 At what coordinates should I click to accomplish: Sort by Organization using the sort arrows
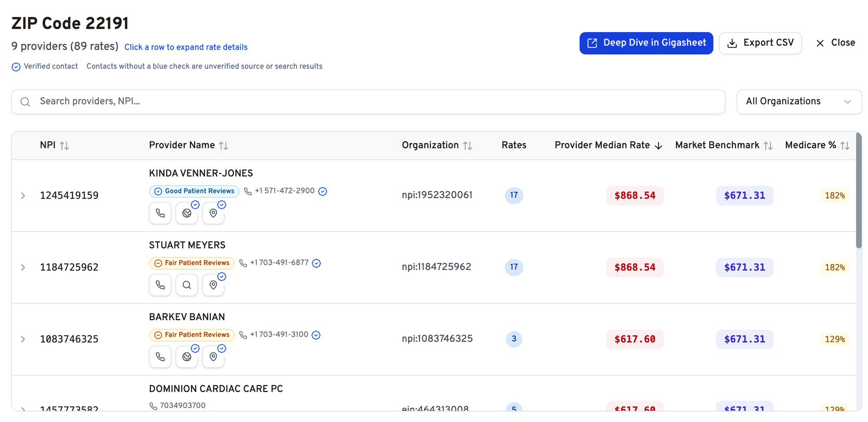pos(467,146)
